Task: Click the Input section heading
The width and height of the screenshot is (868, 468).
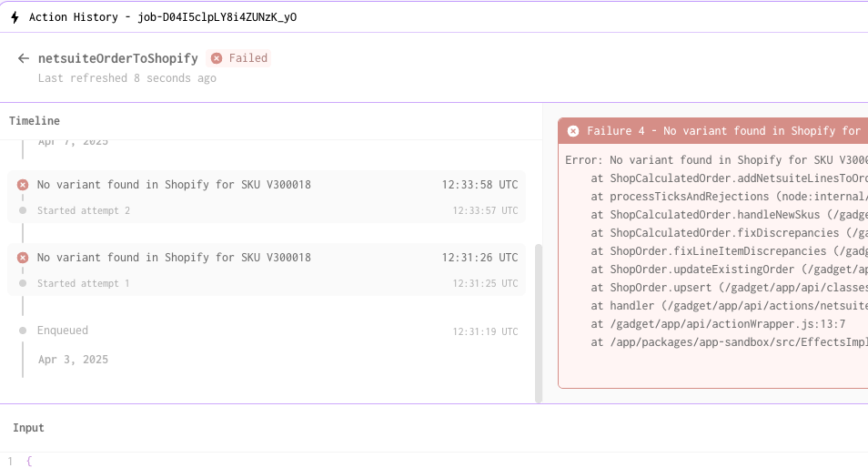Action: (28, 428)
